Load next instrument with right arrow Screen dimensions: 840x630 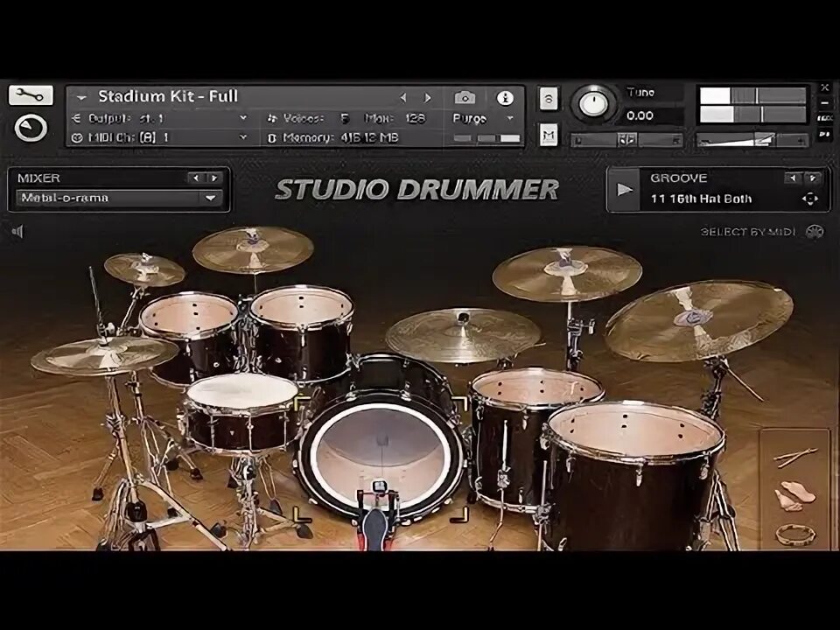pyautogui.click(x=428, y=97)
